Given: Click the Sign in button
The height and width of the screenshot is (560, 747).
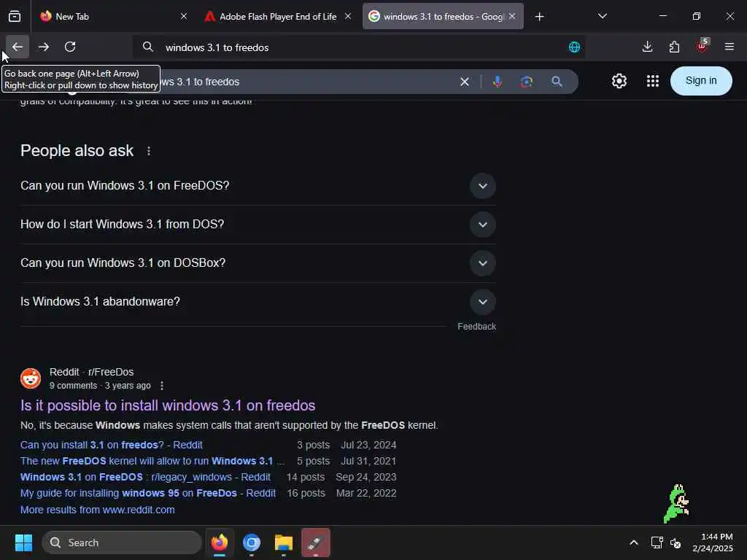Looking at the screenshot, I should click(x=701, y=81).
